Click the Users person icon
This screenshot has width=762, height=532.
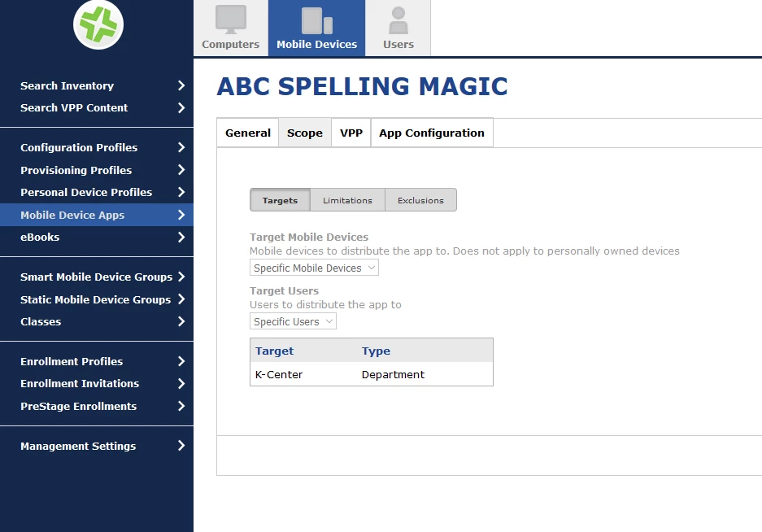(398, 20)
